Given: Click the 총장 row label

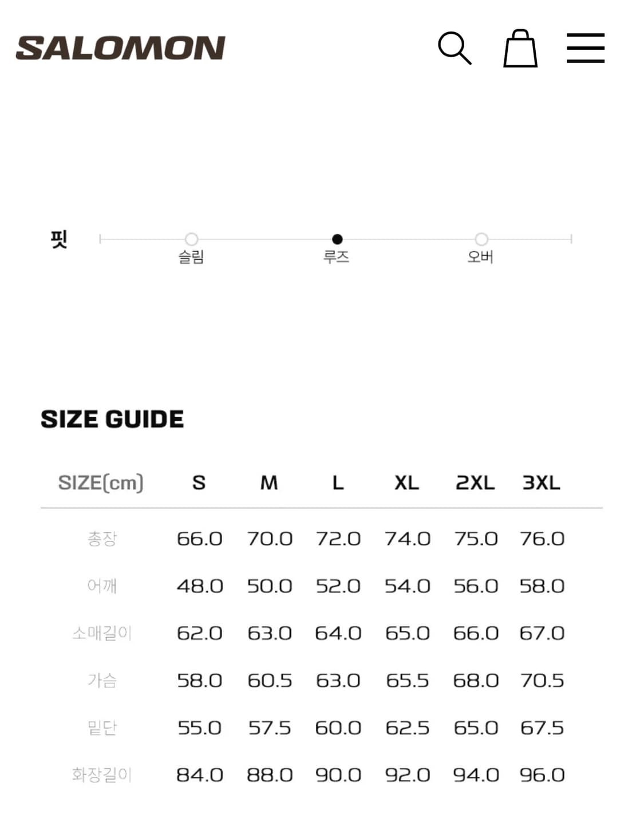Looking at the screenshot, I should coord(102,539).
